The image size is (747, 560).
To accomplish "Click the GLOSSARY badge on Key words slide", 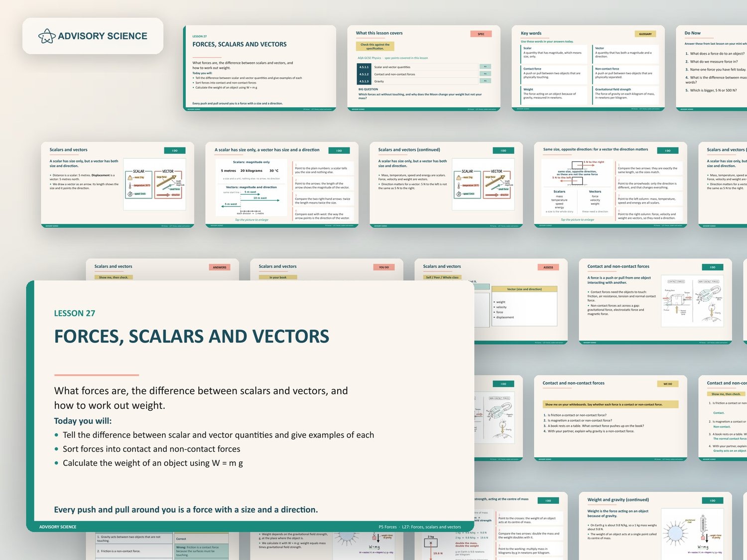I will pyautogui.click(x=645, y=34).
